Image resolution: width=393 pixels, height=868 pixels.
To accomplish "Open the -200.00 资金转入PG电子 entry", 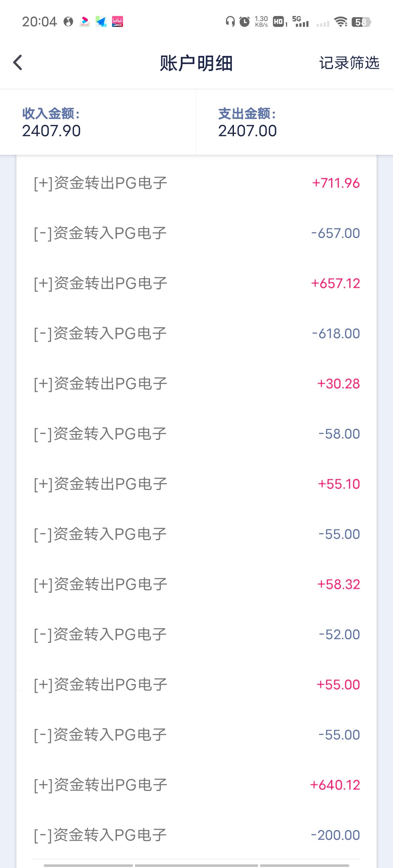I will tap(196, 835).
